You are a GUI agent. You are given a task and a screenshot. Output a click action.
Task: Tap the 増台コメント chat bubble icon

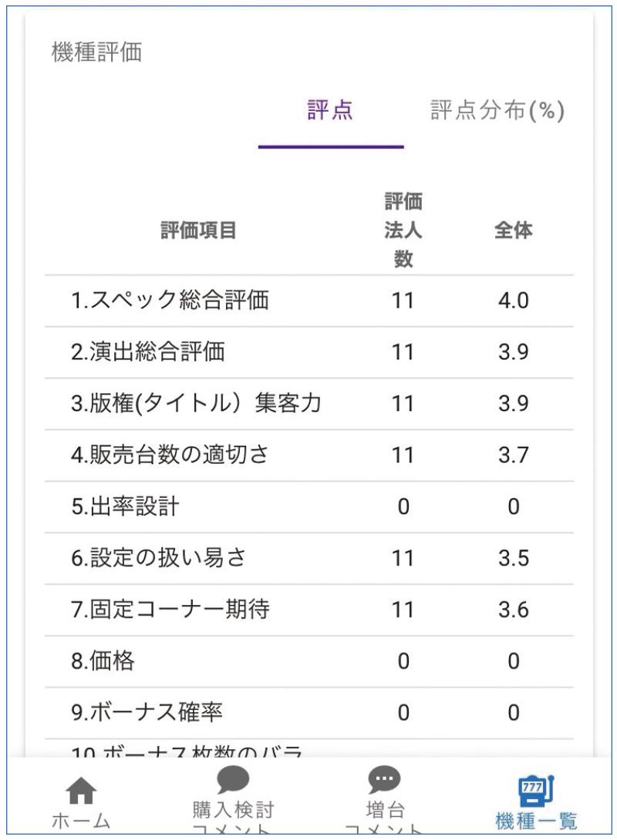(x=382, y=780)
